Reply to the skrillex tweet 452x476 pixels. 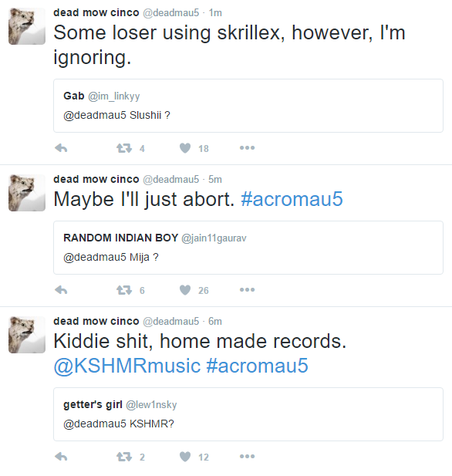tap(61, 148)
